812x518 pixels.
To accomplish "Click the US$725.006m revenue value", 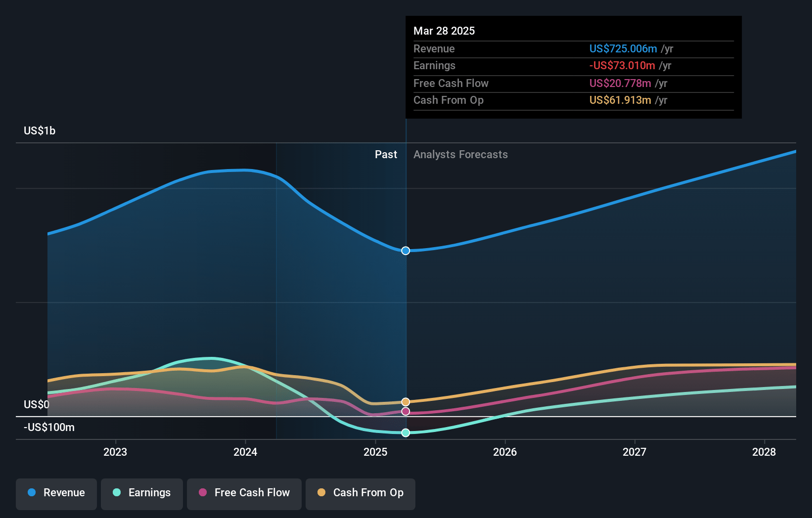I will pyautogui.click(x=623, y=48).
